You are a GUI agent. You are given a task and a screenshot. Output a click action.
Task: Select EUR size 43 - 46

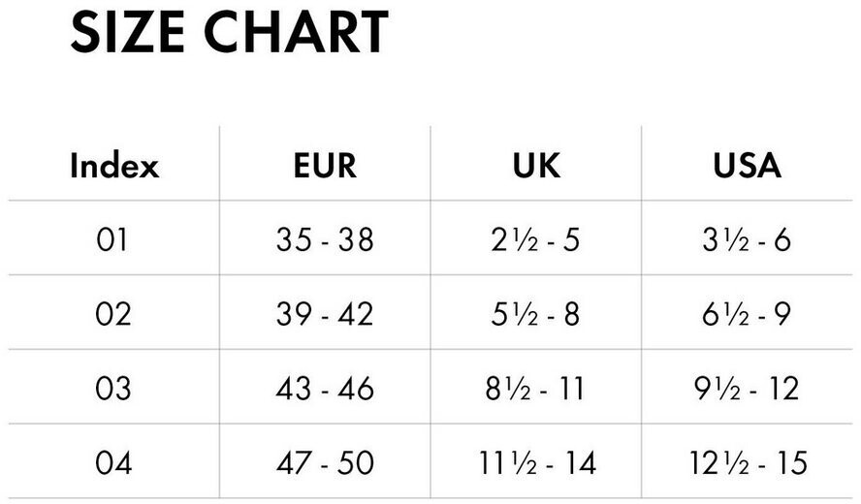pos(325,389)
